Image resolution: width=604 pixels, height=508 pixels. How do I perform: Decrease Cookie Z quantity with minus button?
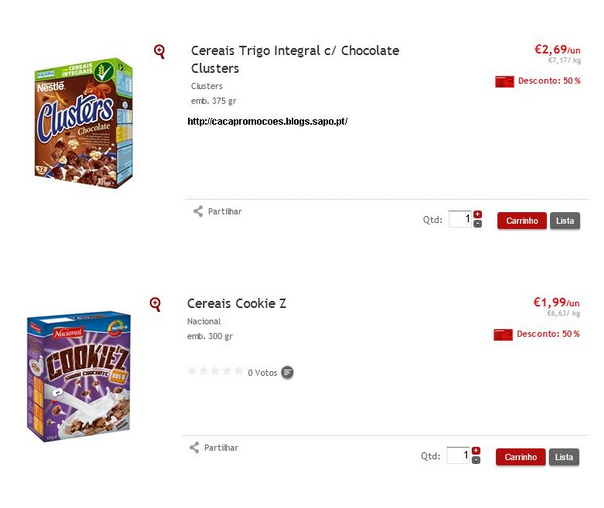[x=477, y=460]
